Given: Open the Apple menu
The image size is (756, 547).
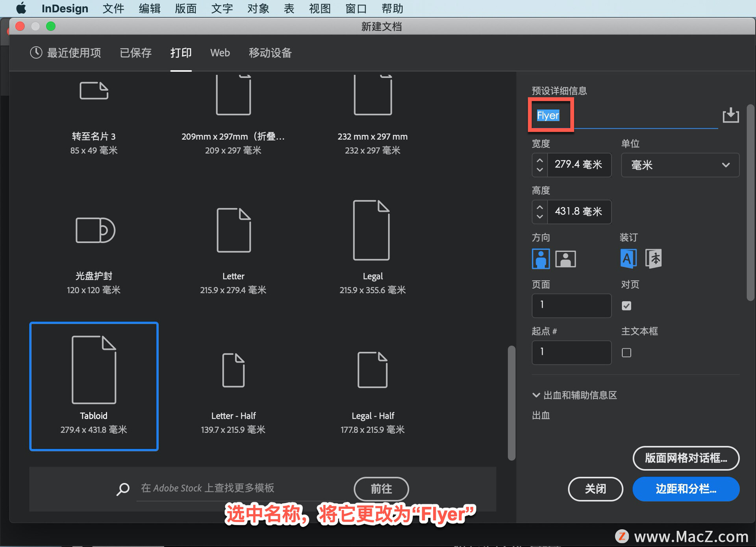Looking at the screenshot, I should tap(21, 8).
